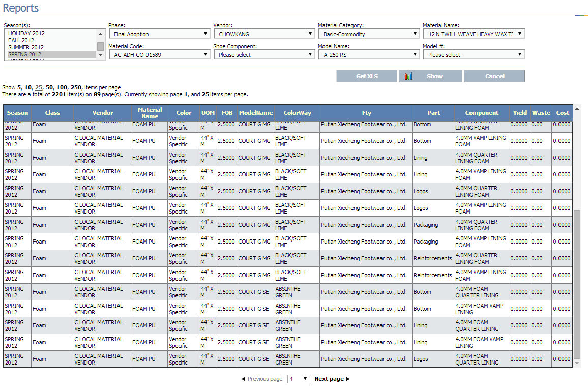Open the Shoe Component dropdown
This screenshot has height=392, width=588.
tap(264, 55)
